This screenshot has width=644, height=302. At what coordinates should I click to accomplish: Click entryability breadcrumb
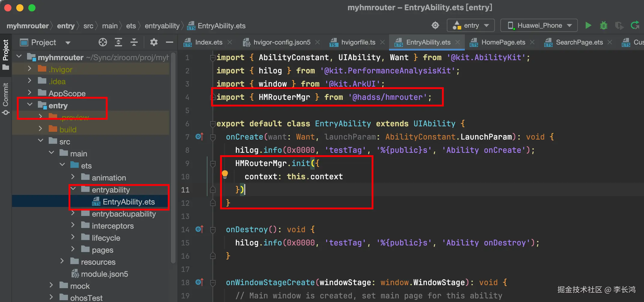click(x=162, y=26)
